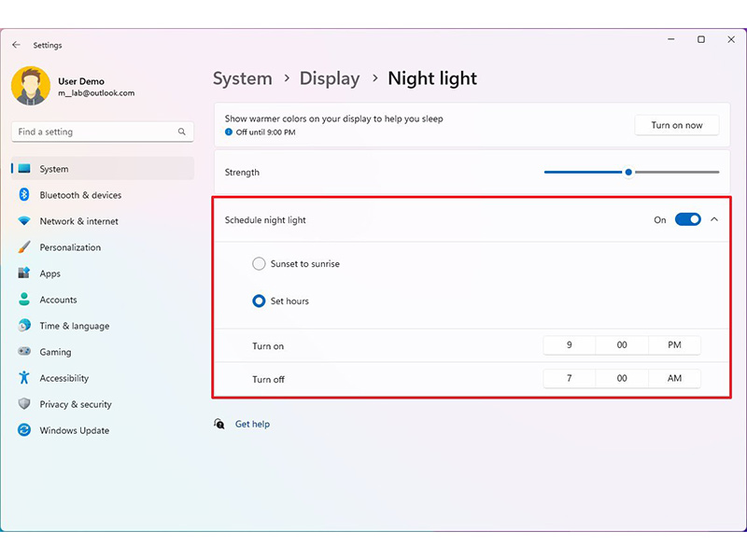
Task: Click the Gaming controller icon
Action: pyautogui.click(x=24, y=352)
